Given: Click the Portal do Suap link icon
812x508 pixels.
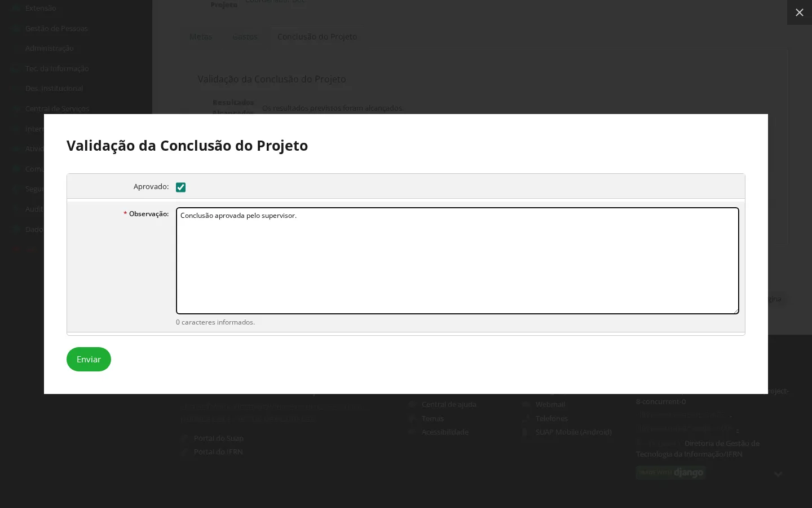Looking at the screenshot, I should (184, 439).
